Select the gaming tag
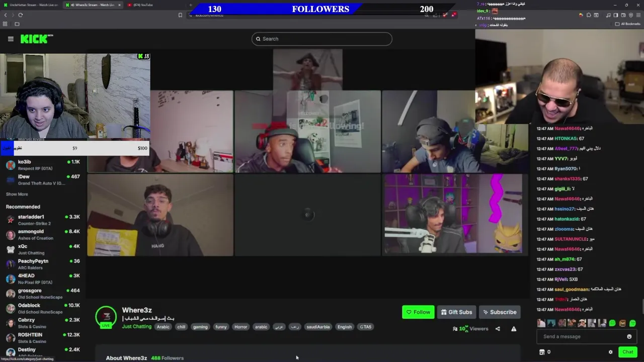The width and height of the screenshot is (644, 362). tap(200, 327)
